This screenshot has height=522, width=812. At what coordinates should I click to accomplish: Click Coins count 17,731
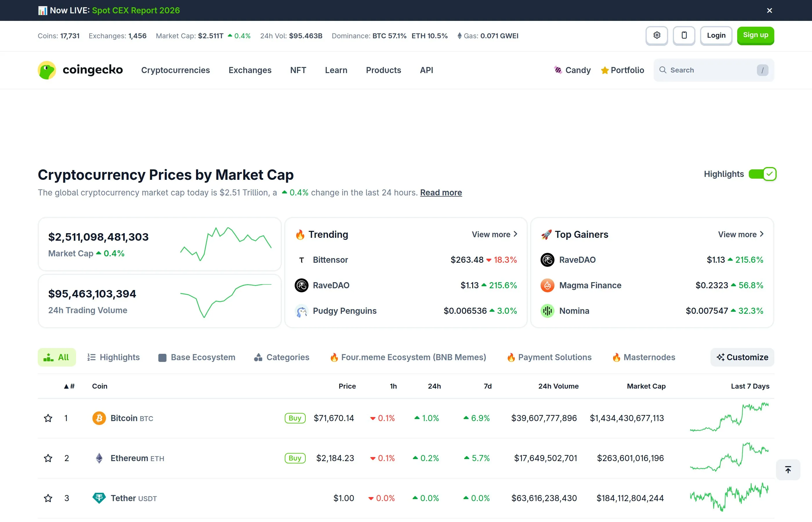pos(70,36)
